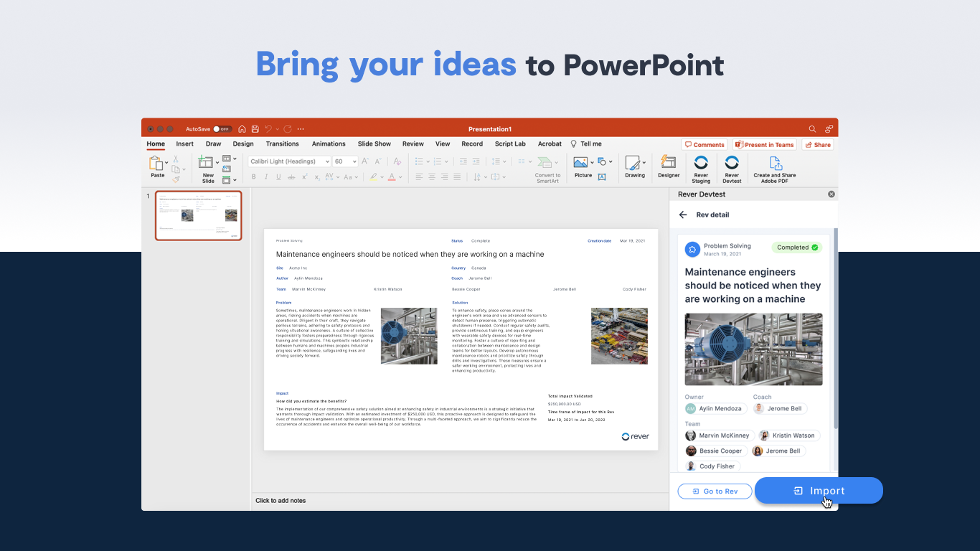Viewport: 980px width, 551px height.
Task: Open the font name dropdown
Action: [327, 161]
